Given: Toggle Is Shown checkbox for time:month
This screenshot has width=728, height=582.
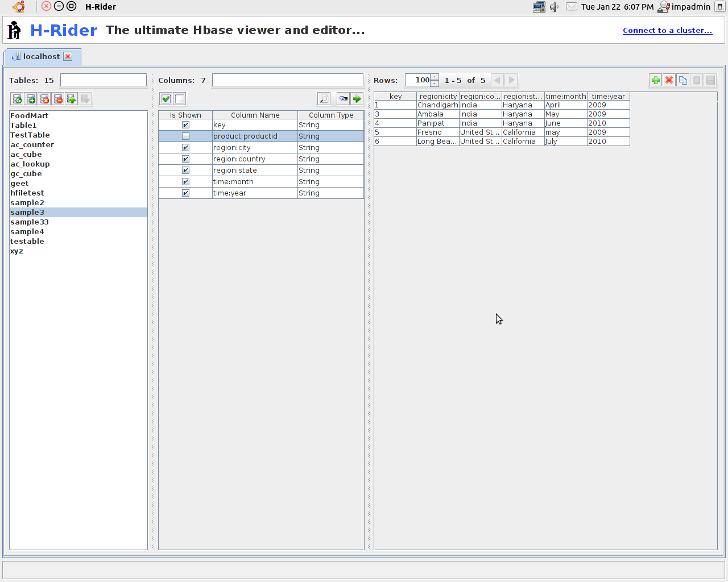Looking at the screenshot, I should [185, 182].
